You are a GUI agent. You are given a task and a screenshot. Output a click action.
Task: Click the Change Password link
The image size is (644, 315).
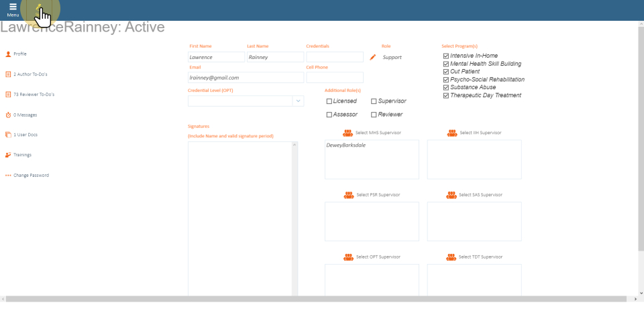[31, 176]
